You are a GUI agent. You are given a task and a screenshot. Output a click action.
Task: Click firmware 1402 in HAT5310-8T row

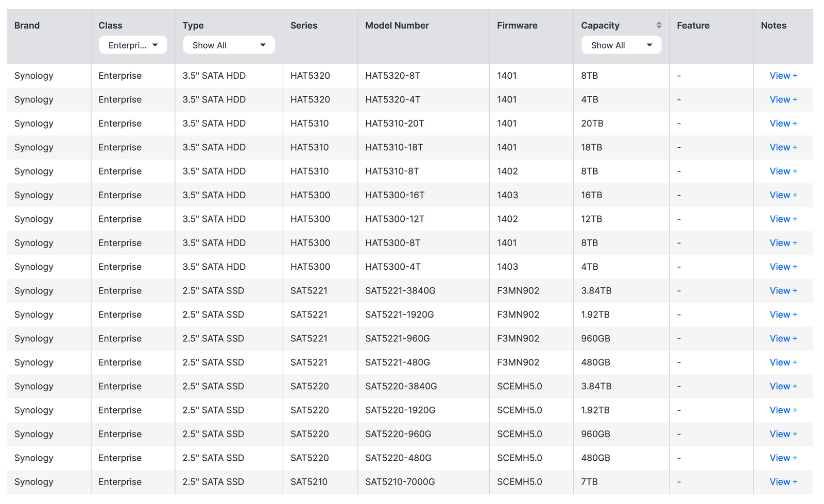coord(508,171)
